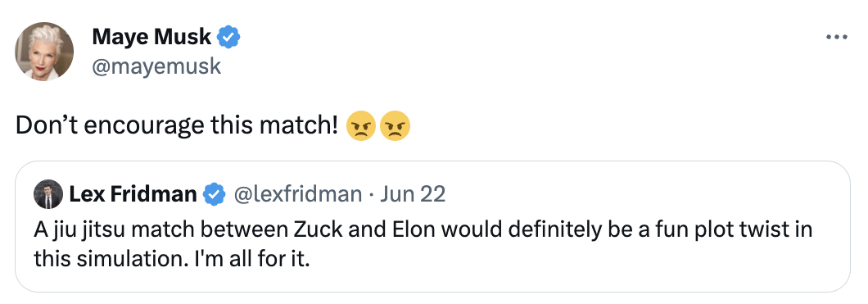The width and height of the screenshot is (868, 304).
Task: Open the quoted tweet's first text line
Action: (423, 230)
